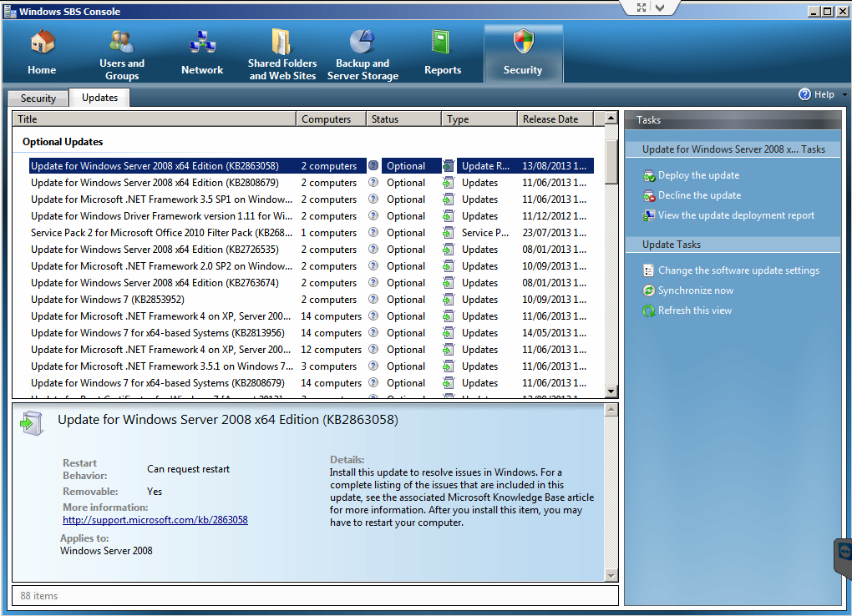852x616 pixels.
Task: Open the Help dropdown arrow
Action: point(844,94)
